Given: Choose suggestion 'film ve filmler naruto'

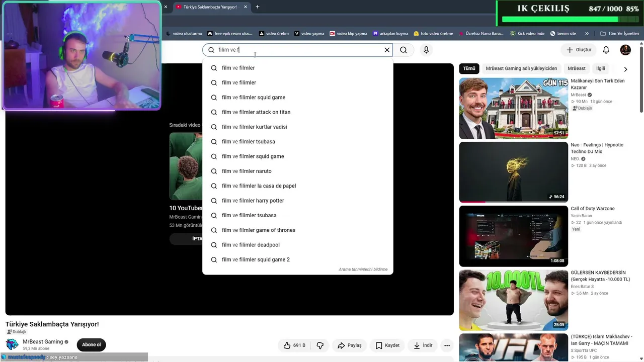Looking at the screenshot, I should (x=297, y=171).
